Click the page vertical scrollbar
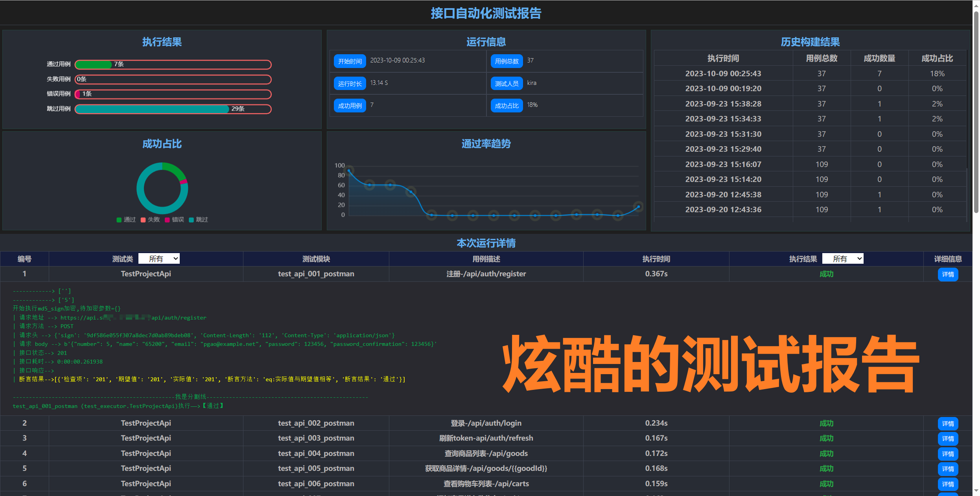 pyautogui.click(x=976, y=112)
